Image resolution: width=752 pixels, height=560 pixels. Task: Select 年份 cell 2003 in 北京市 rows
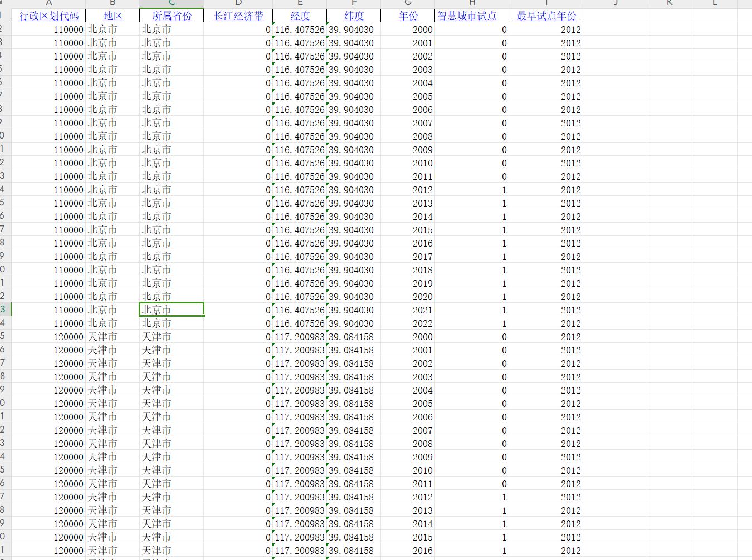point(408,70)
